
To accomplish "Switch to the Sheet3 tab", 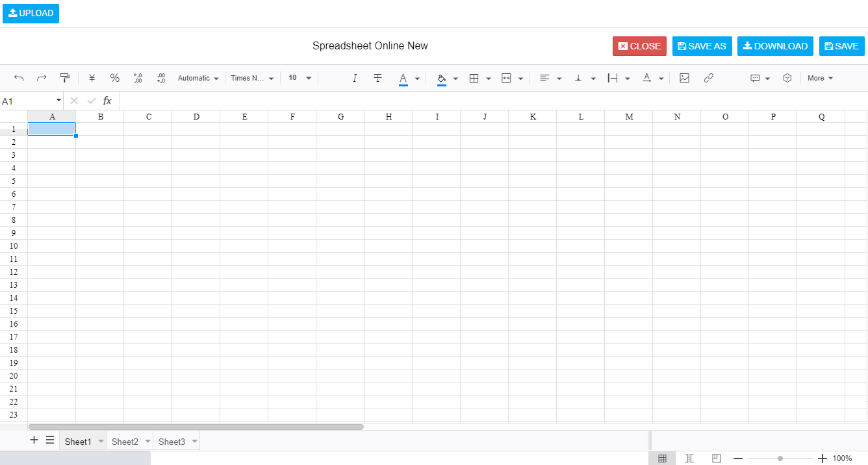I will pos(172,442).
